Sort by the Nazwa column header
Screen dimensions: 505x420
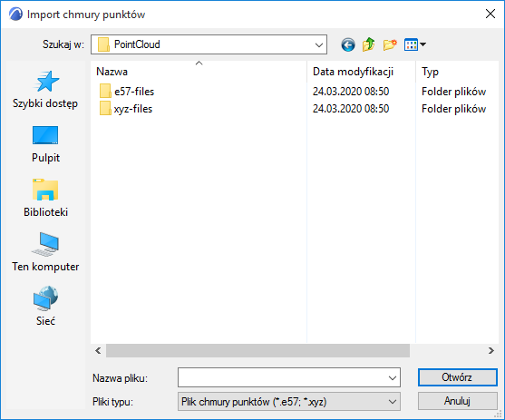pyautogui.click(x=199, y=72)
